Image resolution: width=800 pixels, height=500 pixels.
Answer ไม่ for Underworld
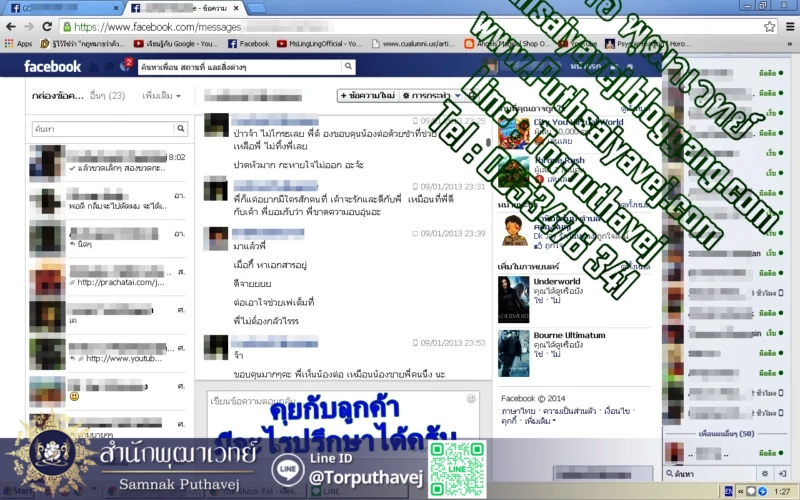pos(556,301)
